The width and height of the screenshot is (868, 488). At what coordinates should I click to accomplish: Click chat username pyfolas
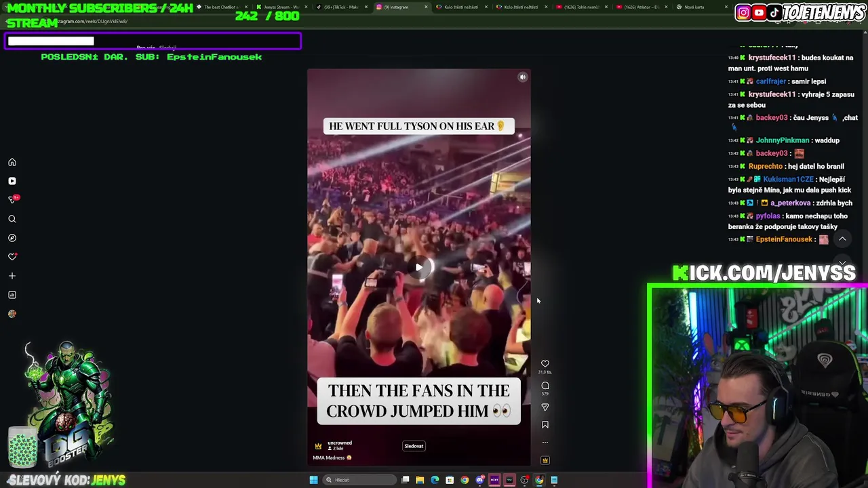pos(768,216)
